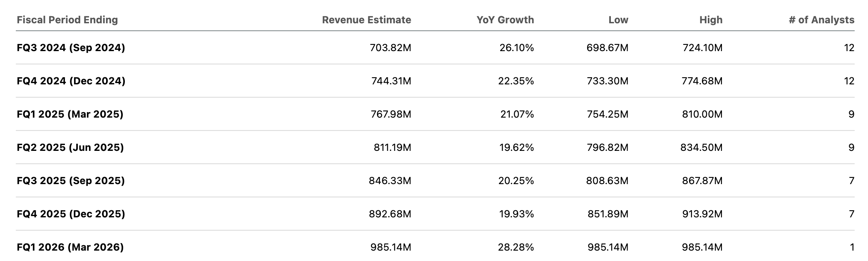The width and height of the screenshot is (868, 261).
Task: Click the FQ2 2025 (Jun 2025) row label
Action: coord(70,148)
